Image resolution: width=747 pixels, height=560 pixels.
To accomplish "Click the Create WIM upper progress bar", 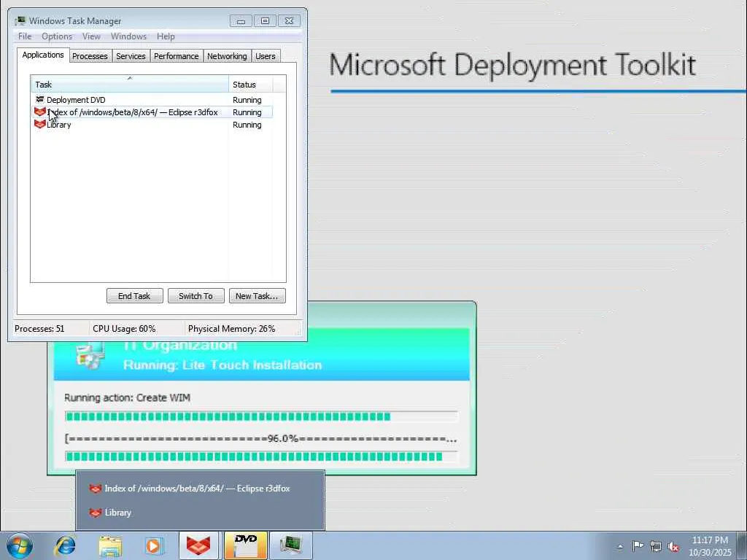I will pyautogui.click(x=261, y=416).
